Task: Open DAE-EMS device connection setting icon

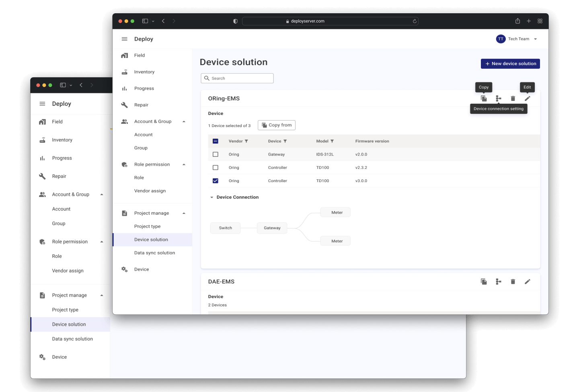Action: pos(499,281)
